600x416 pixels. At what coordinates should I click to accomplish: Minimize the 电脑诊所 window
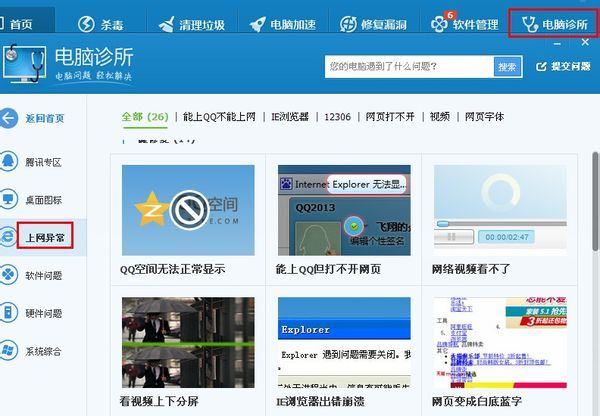[x=557, y=44]
